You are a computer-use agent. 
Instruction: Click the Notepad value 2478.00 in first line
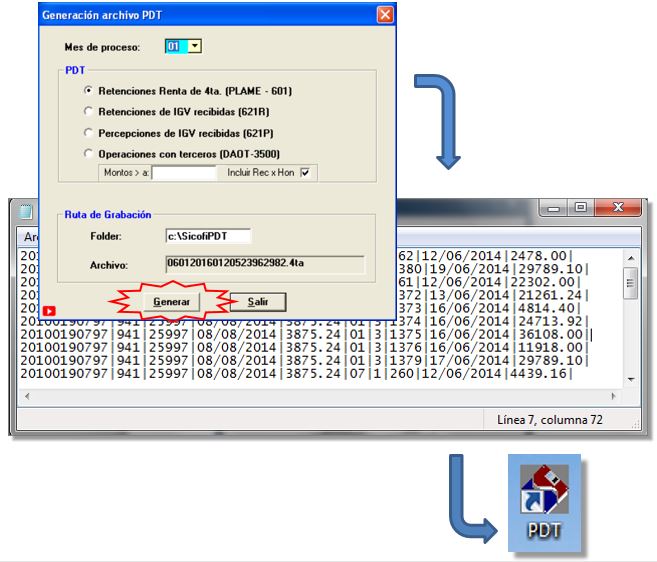pos(538,256)
